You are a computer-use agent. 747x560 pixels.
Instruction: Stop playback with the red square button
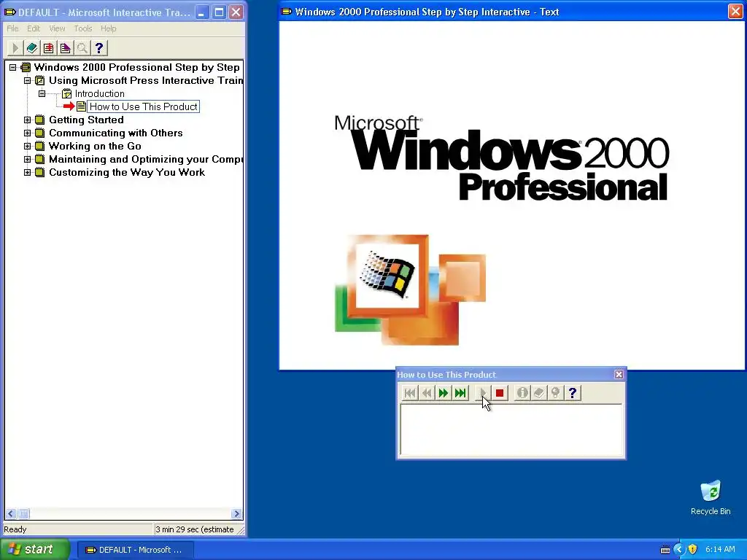[x=499, y=393]
